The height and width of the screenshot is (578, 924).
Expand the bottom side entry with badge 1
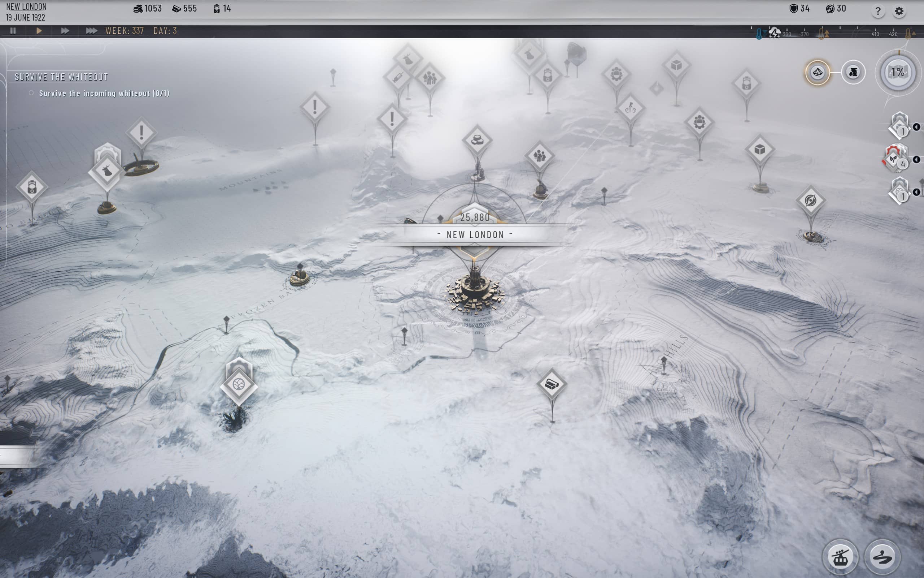coord(916,192)
